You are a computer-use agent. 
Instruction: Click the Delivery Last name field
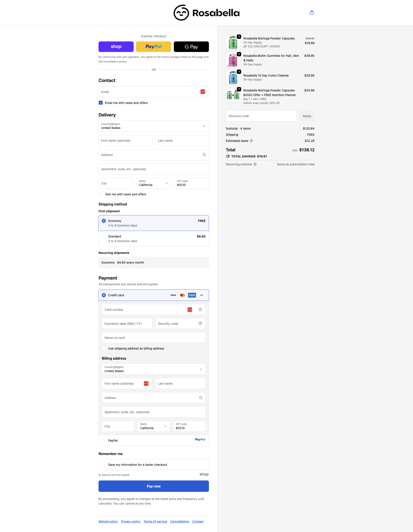(182, 141)
